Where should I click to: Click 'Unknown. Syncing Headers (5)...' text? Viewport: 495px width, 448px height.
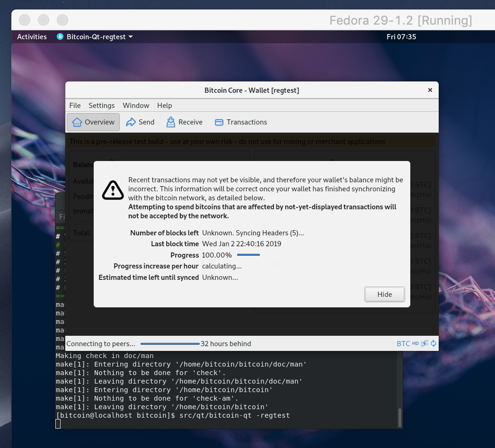253,233
